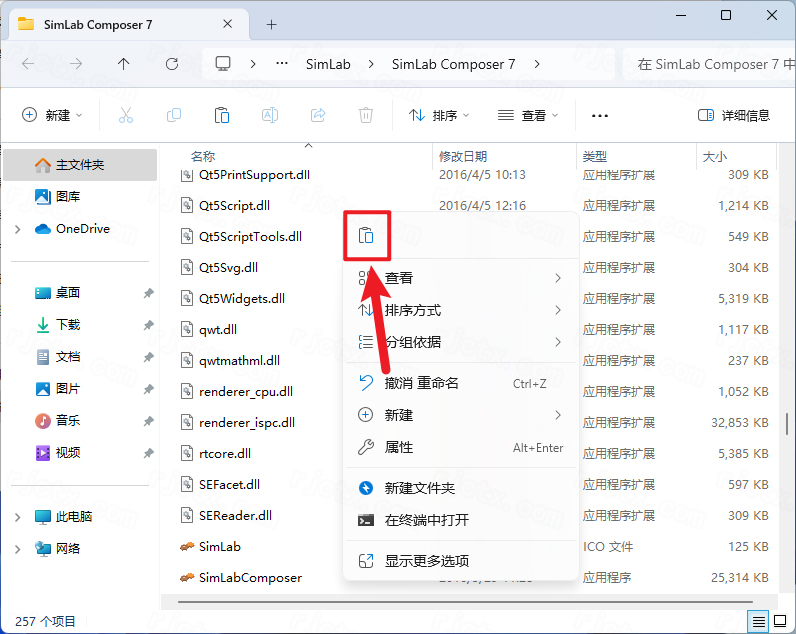This screenshot has width=796, height=634.
Task: Sort by 修改日期 column header
Action: pyautogui.click(x=462, y=156)
